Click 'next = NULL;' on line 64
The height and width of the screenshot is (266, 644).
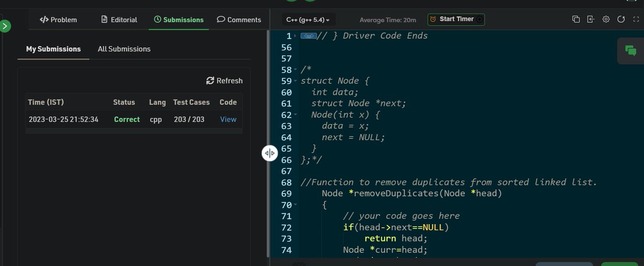click(x=354, y=137)
